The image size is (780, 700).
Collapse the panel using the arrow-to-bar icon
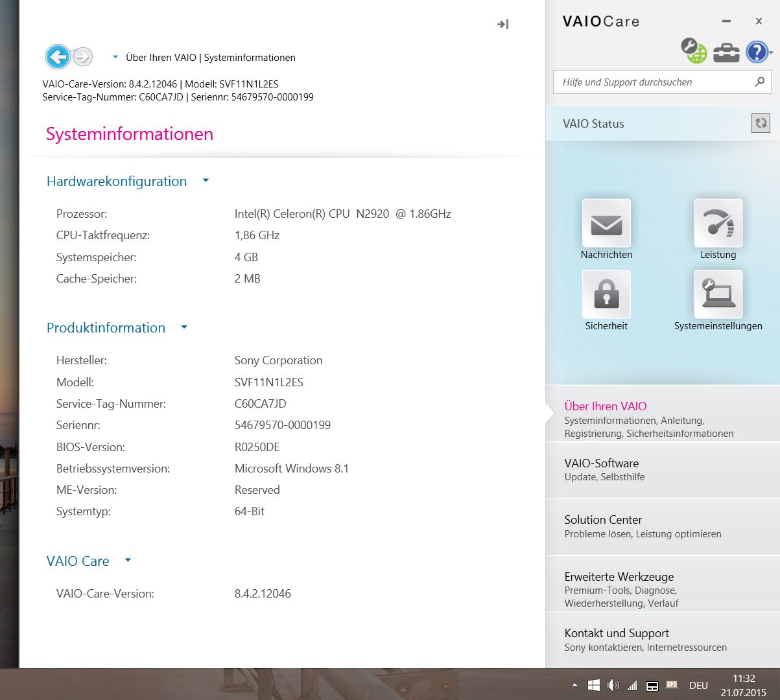[503, 25]
